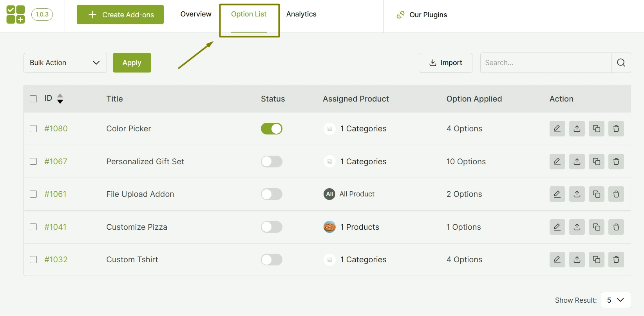Focus the Search input field
This screenshot has height=316, width=644.
pyautogui.click(x=545, y=63)
